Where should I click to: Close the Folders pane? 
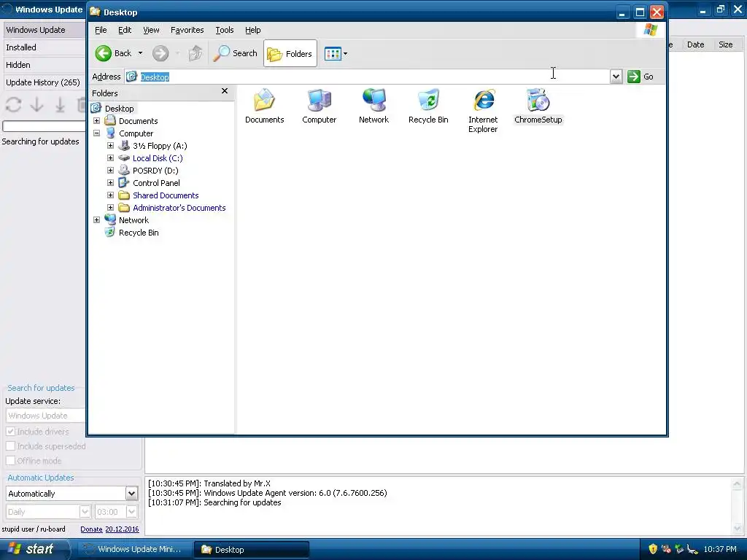tap(225, 91)
